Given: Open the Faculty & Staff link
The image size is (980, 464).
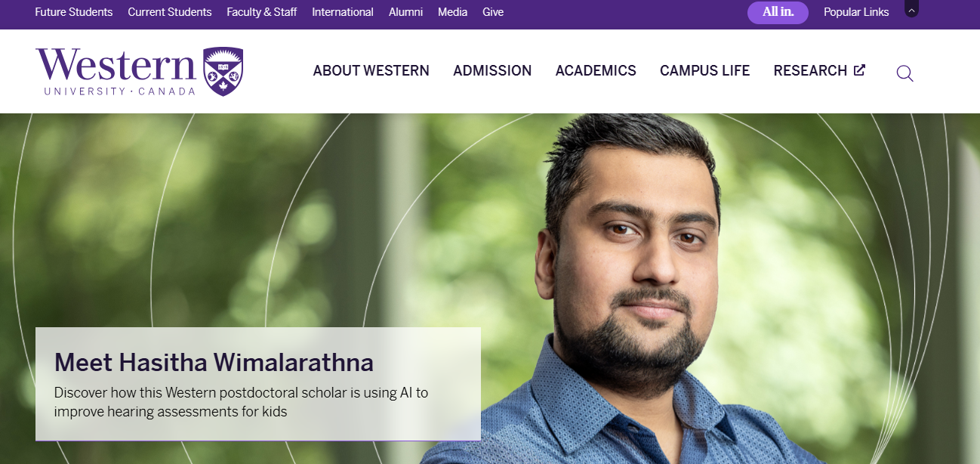Looking at the screenshot, I should (262, 12).
